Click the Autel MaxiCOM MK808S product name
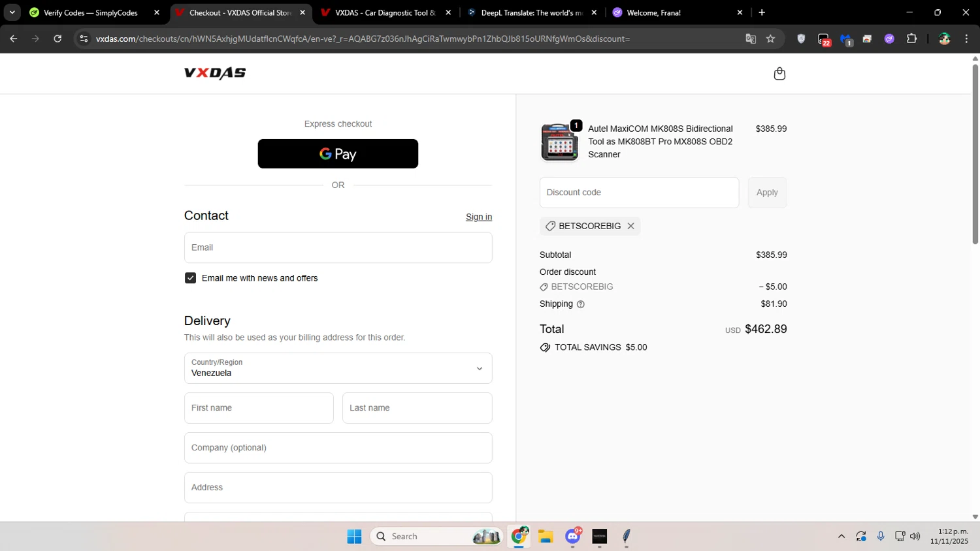The image size is (980, 551). click(661, 142)
